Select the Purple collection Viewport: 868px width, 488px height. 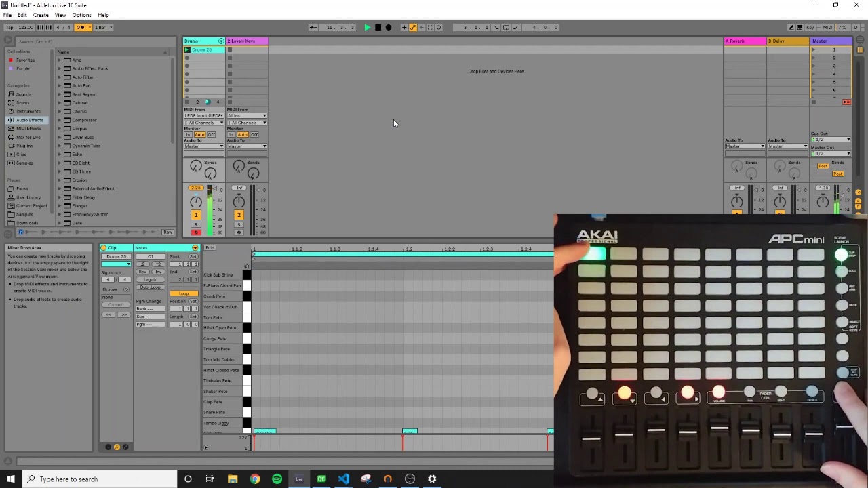[x=23, y=68]
